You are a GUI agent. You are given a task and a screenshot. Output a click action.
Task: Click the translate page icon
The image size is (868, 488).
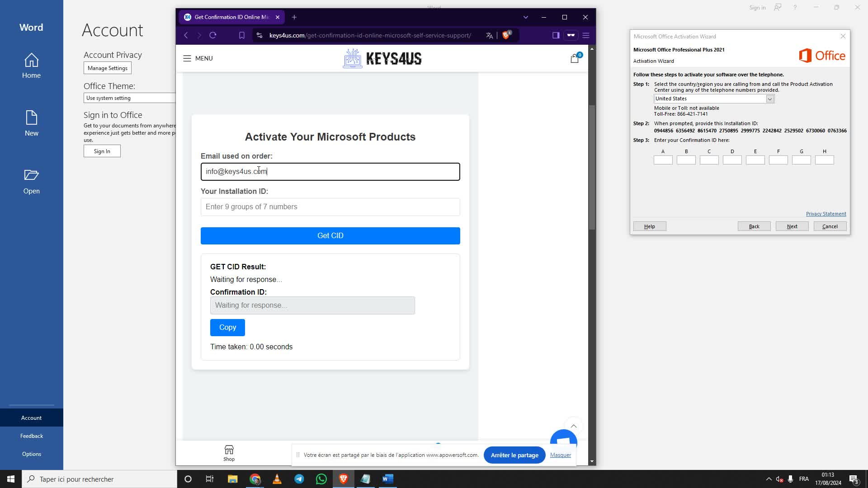point(489,35)
